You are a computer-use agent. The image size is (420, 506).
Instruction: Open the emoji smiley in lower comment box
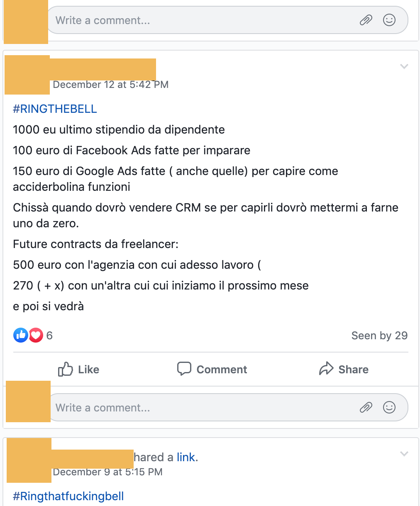point(389,407)
